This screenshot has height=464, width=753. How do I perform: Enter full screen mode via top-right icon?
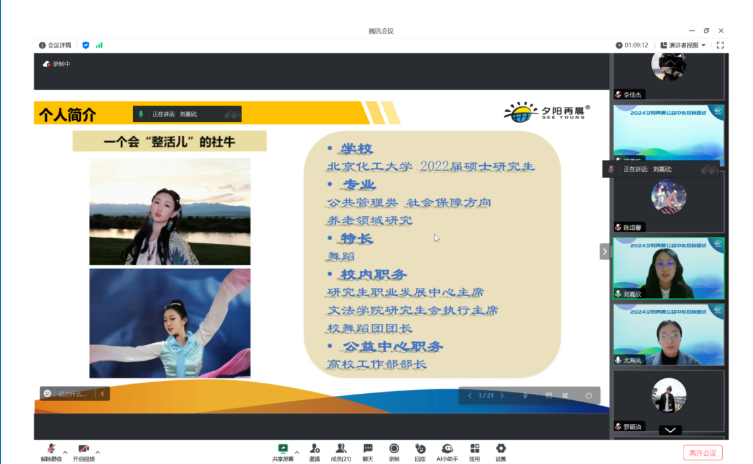pyautogui.click(x=720, y=45)
